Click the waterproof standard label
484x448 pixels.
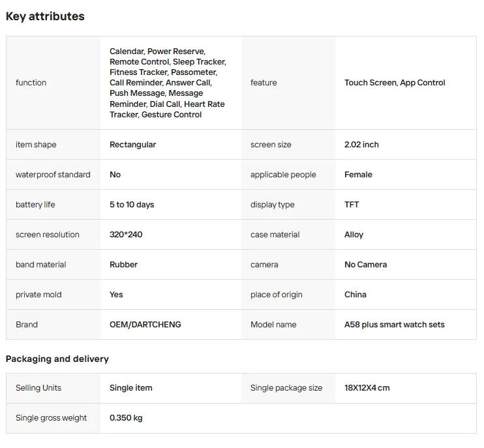[53, 175]
